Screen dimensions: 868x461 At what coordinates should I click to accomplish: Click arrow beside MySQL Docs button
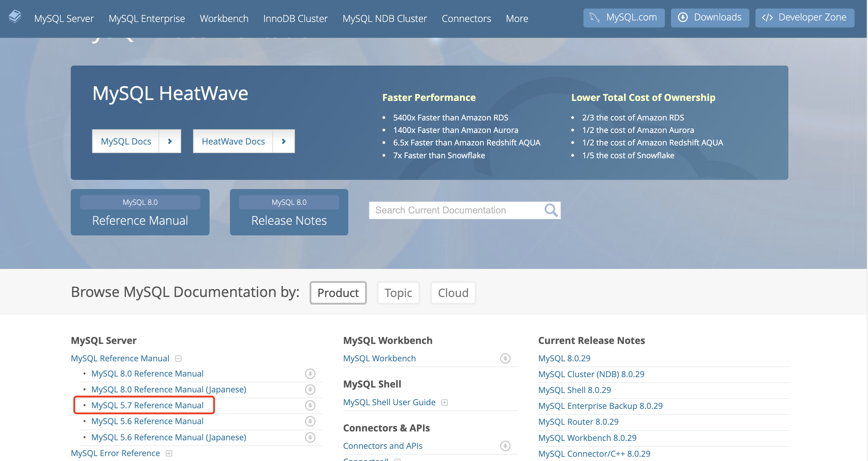point(170,141)
